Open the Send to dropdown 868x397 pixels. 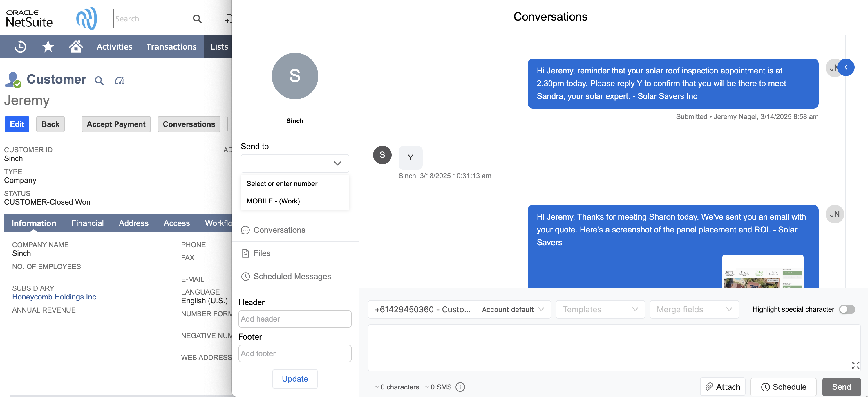click(x=295, y=163)
